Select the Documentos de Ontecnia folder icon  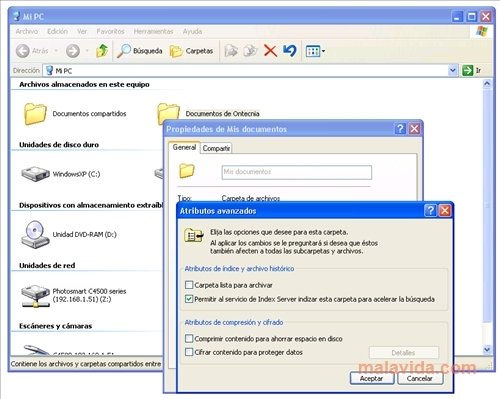pos(168,112)
